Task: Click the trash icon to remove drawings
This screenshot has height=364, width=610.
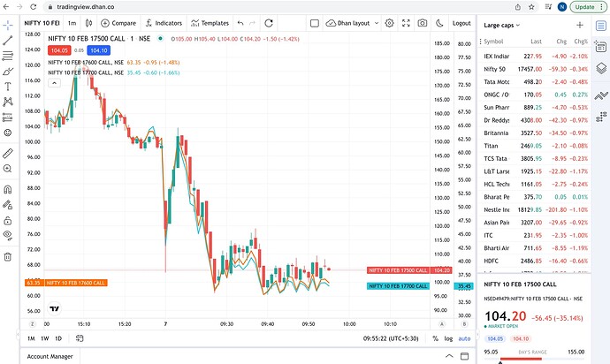Action: tap(8, 257)
